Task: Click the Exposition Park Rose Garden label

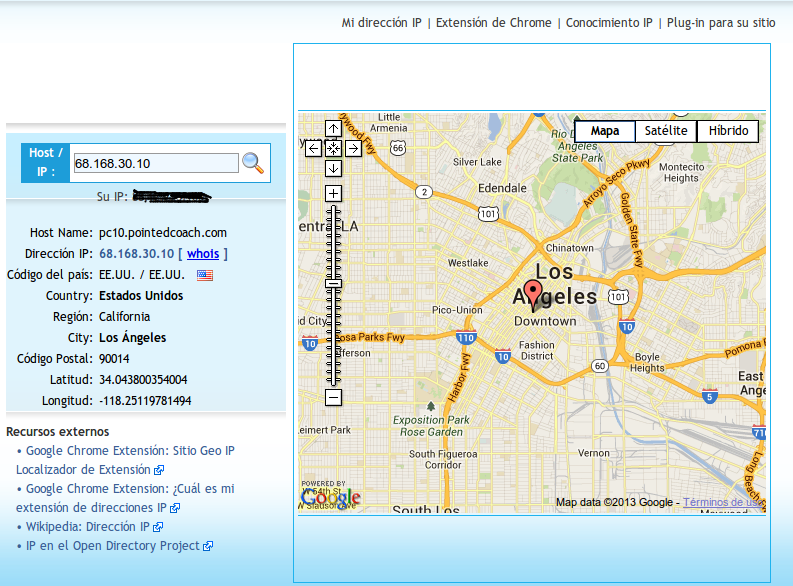Action: coord(431,426)
